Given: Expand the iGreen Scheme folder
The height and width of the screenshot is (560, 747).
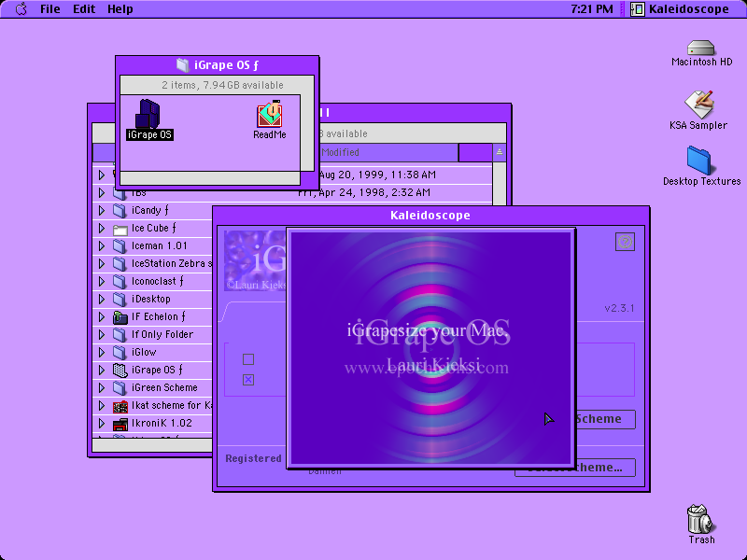Looking at the screenshot, I should pyautogui.click(x=102, y=387).
